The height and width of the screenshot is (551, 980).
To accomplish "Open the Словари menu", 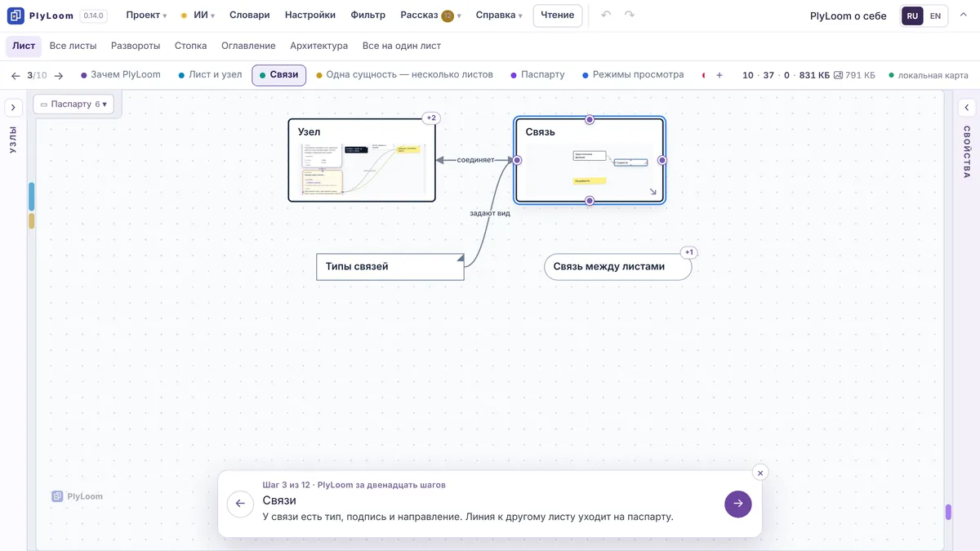I will [250, 16].
